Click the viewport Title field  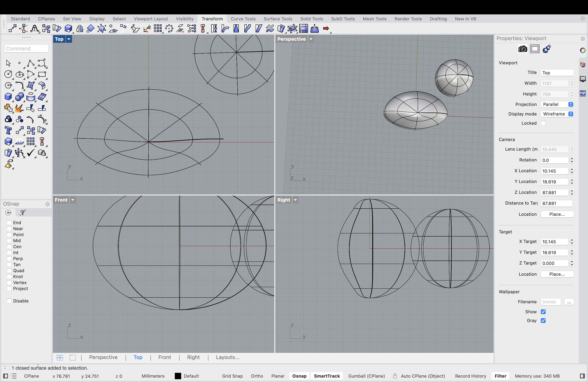click(x=557, y=73)
